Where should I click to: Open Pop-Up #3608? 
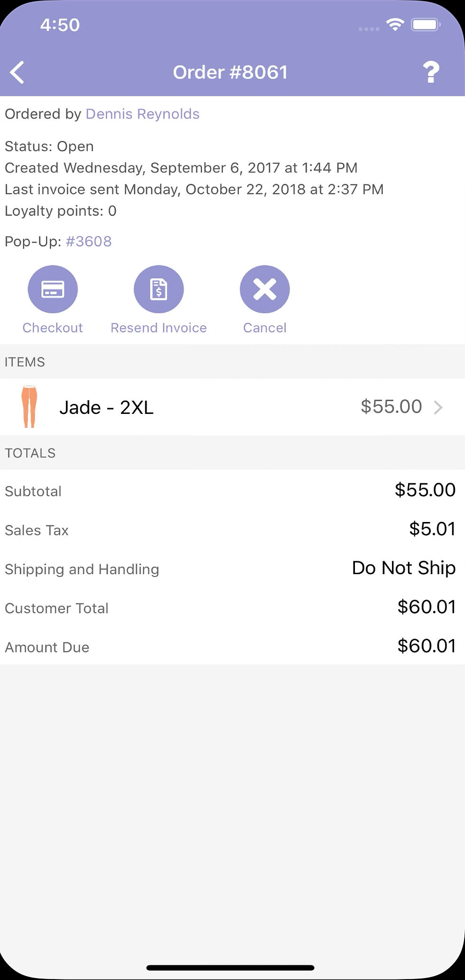point(88,241)
